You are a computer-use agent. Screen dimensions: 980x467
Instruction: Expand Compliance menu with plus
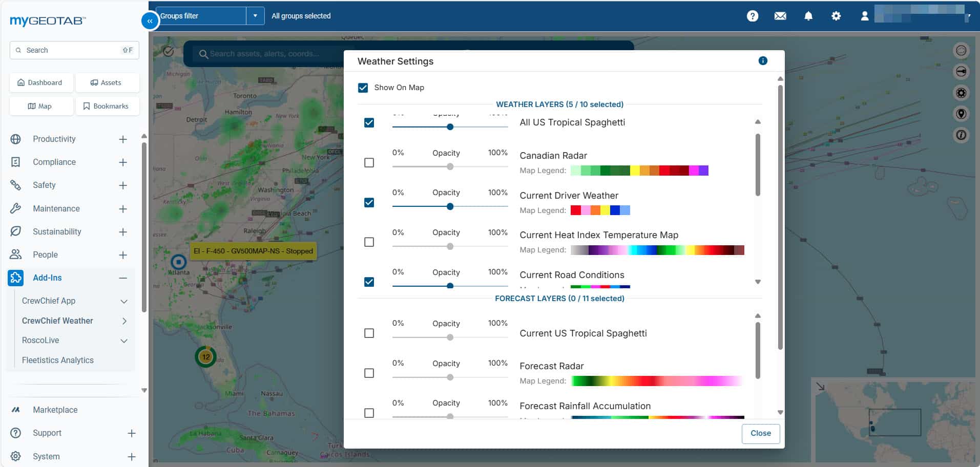(123, 162)
